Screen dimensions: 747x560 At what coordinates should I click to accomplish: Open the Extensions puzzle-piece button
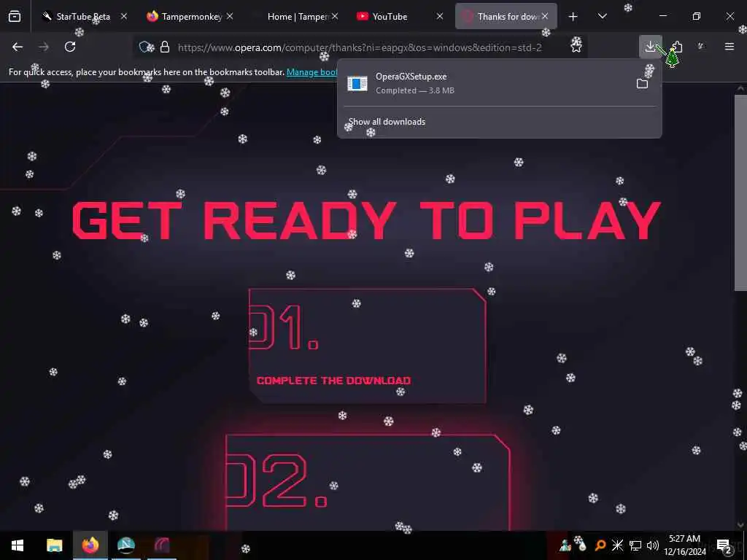click(676, 47)
